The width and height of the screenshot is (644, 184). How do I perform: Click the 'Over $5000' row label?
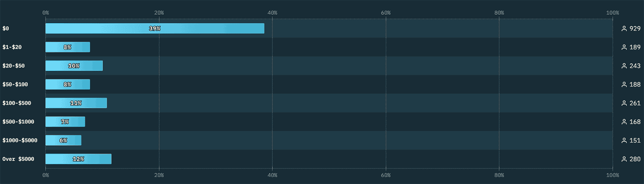click(18, 159)
